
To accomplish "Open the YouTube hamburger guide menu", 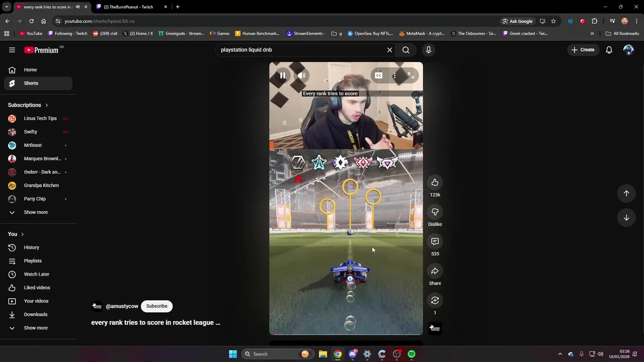I will 12,50.
